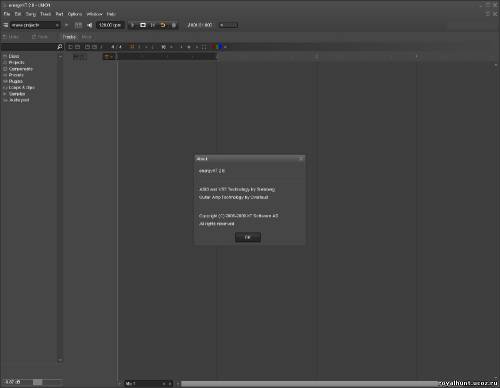Click the horizontal scrollbar at bottom

click(310, 384)
